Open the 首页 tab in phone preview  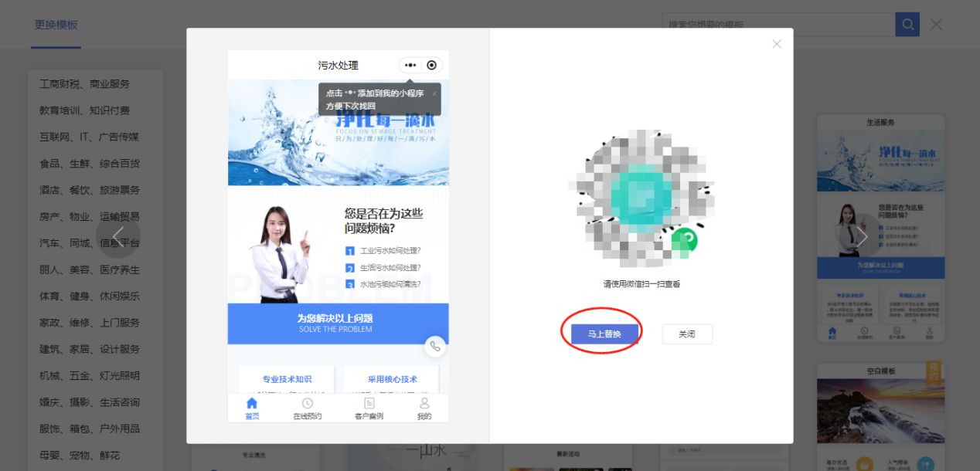[252, 409]
